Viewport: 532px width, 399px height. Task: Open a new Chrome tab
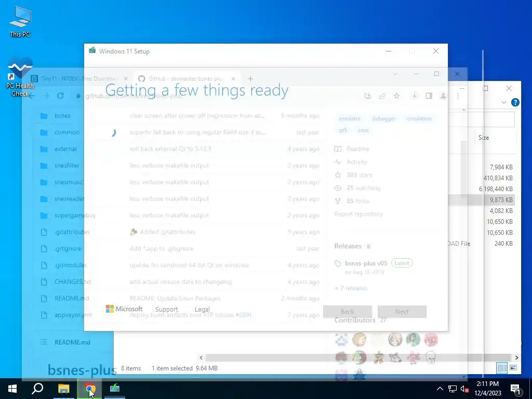250,79
